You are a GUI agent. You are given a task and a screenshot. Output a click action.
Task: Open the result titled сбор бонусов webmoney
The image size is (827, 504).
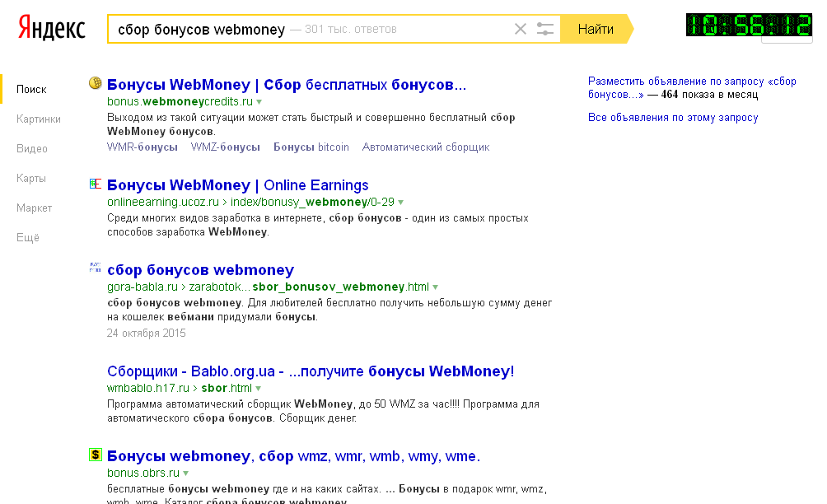(x=200, y=269)
